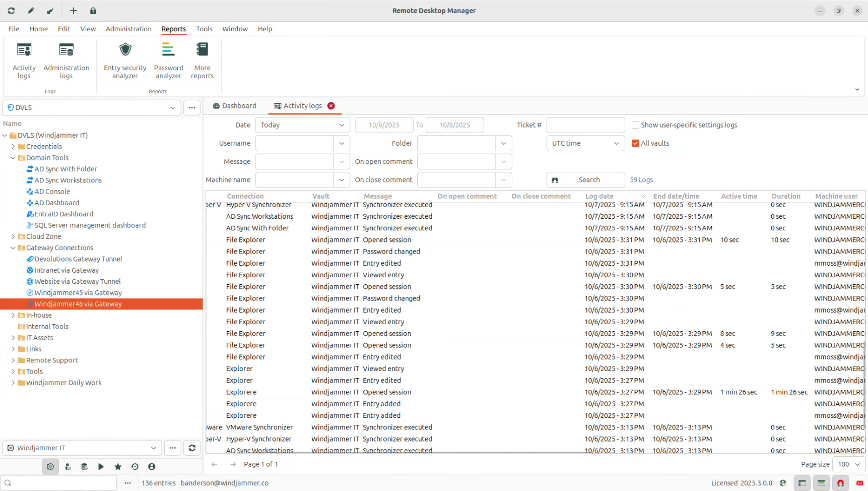The height and width of the screenshot is (491, 868).
Task: Expand the Credentials folder
Action: [13, 147]
